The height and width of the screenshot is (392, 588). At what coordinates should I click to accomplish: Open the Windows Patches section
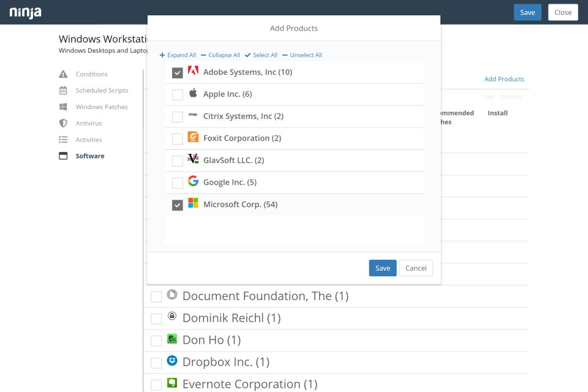[x=102, y=107]
